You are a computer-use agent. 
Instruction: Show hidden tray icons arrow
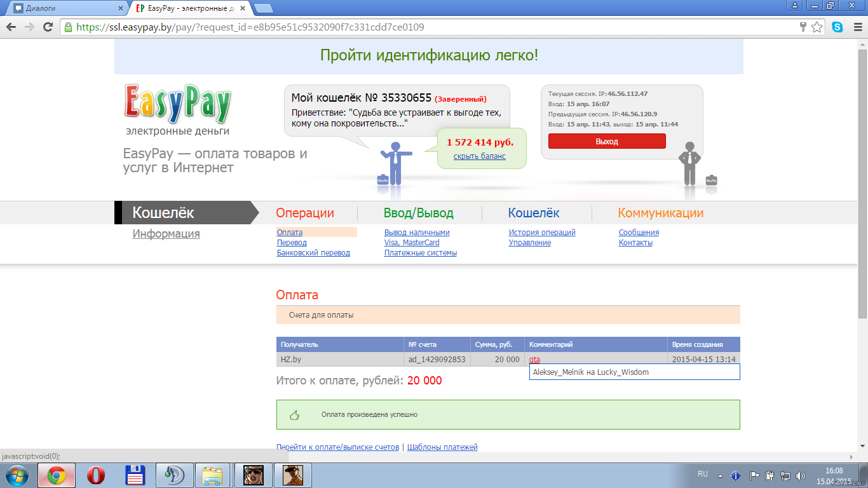(x=720, y=475)
